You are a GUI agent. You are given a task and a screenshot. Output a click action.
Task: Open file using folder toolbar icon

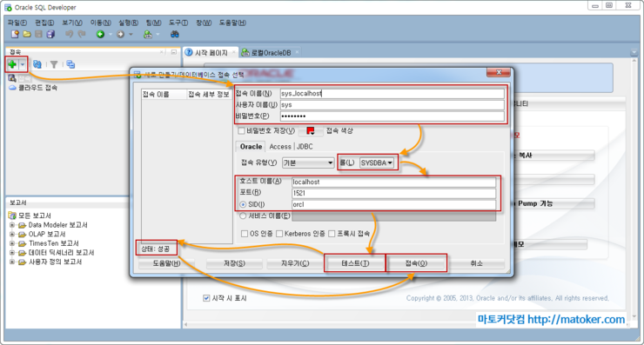coord(27,35)
